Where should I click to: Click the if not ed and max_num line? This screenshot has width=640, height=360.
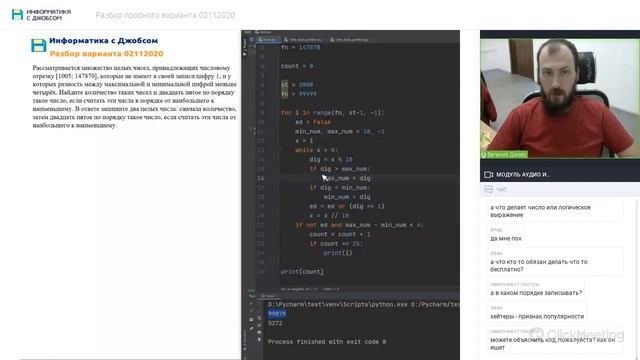coord(359,225)
